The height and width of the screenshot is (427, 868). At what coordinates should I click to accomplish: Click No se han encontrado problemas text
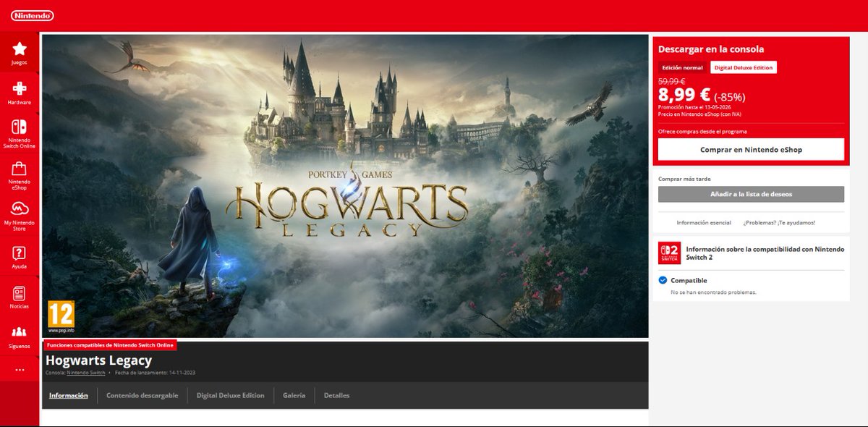click(713, 292)
